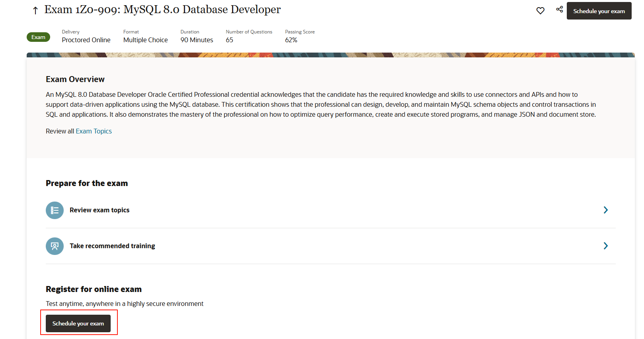
Task: Expand Take recommended training chevron
Action: click(x=605, y=246)
